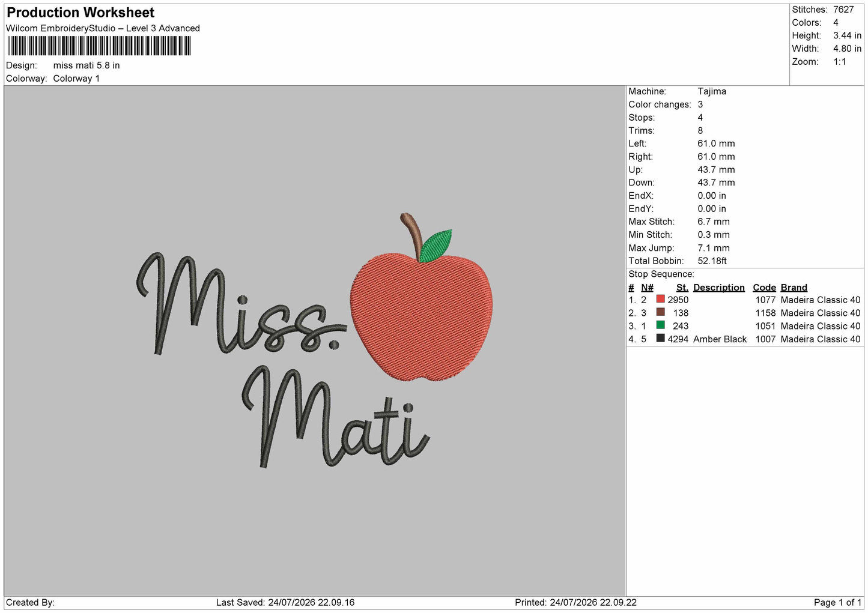Screen dimensions: 868x613
Task: Click the Min Stitch value 0.3 mm
Action: point(714,235)
